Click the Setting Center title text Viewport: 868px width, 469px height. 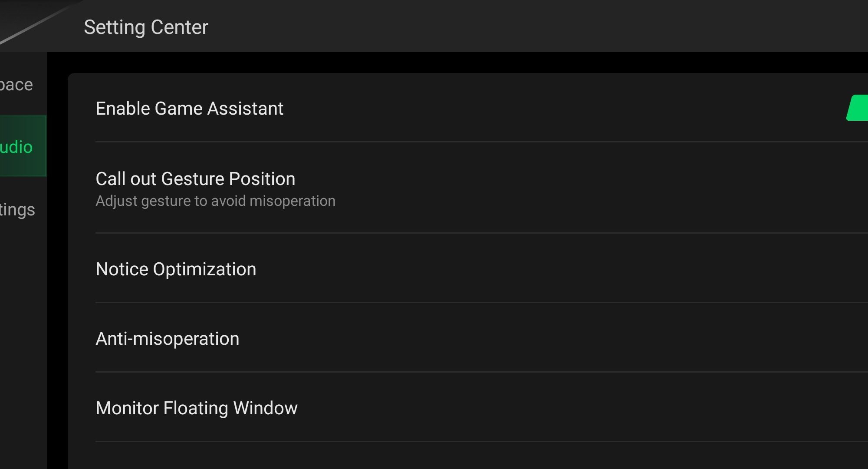[146, 27]
